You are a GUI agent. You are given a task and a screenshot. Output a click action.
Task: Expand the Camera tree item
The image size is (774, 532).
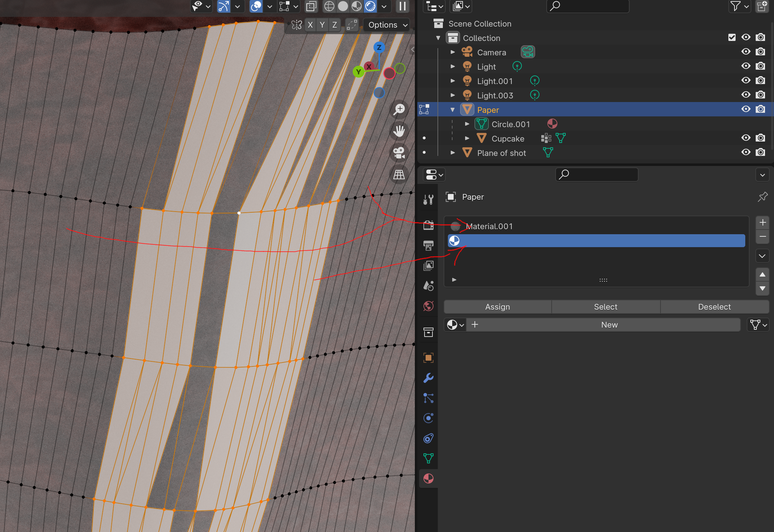click(x=453, y=52)
